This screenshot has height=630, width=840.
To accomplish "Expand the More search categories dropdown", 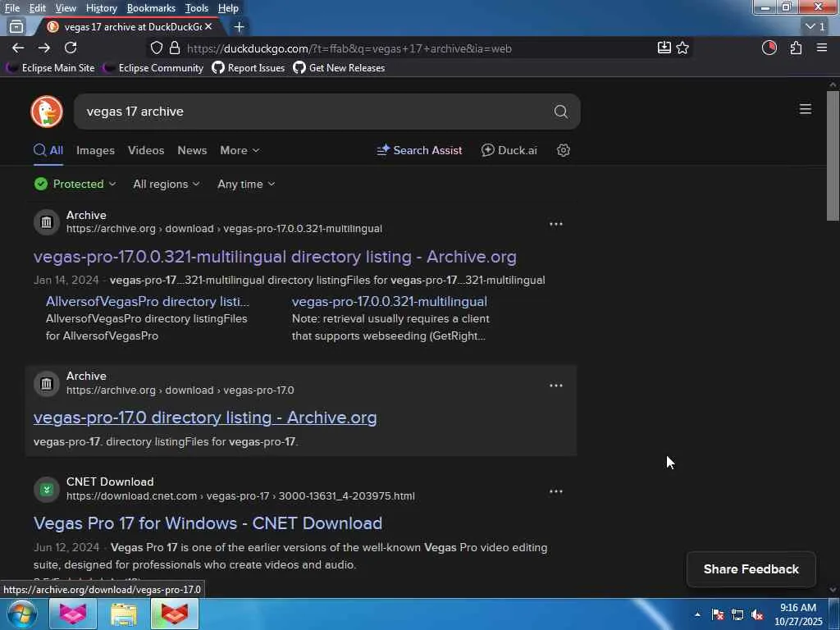I will 240,150.
